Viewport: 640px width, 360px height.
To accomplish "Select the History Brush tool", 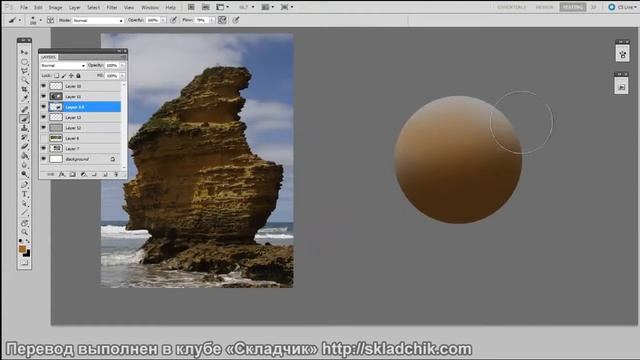I will [24, 137].
